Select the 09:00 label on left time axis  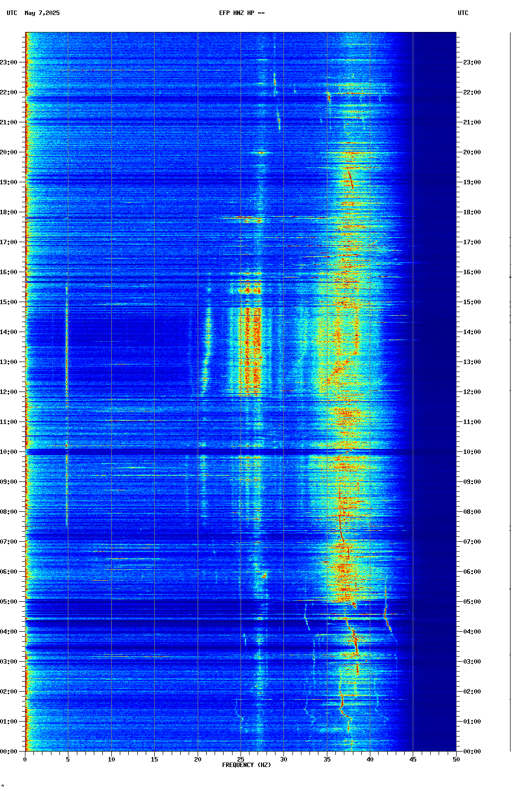[8, 482]
